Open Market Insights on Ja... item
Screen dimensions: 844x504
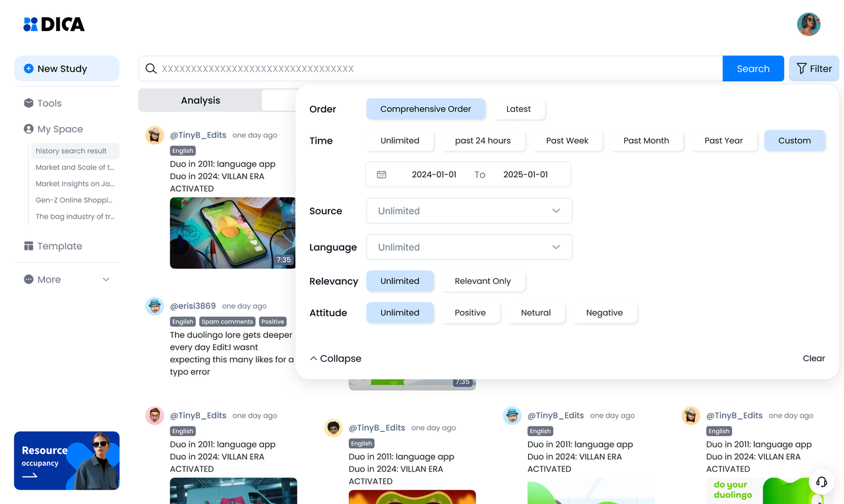coord(75,184)
